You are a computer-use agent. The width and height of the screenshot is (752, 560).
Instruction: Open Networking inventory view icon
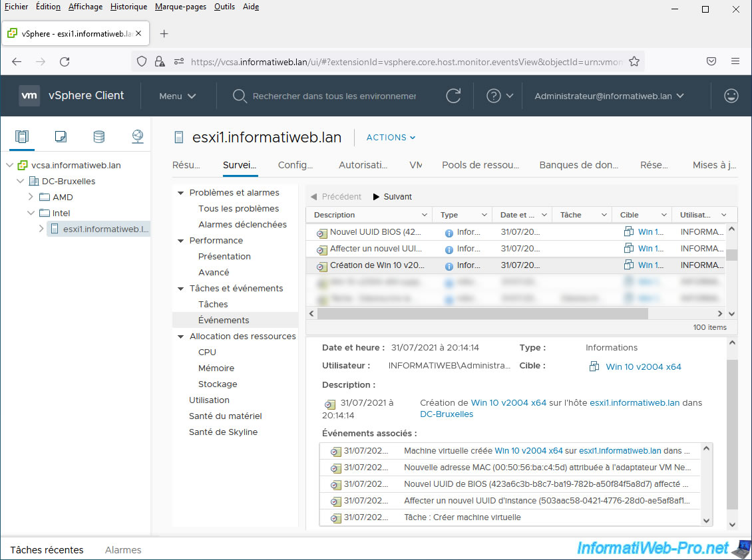coord(138,136)
